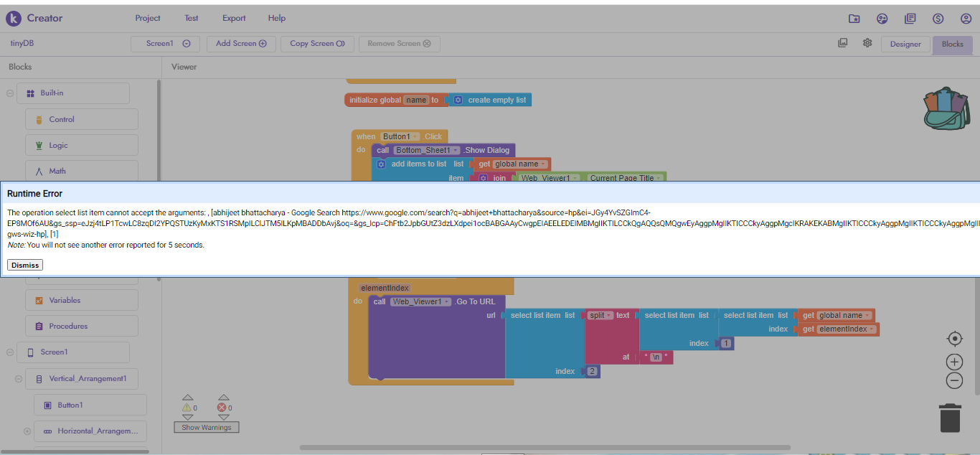Click the Math drawer icon
Image resolution: width=980 pixels, height=455 pixels.
coord(39,171)
